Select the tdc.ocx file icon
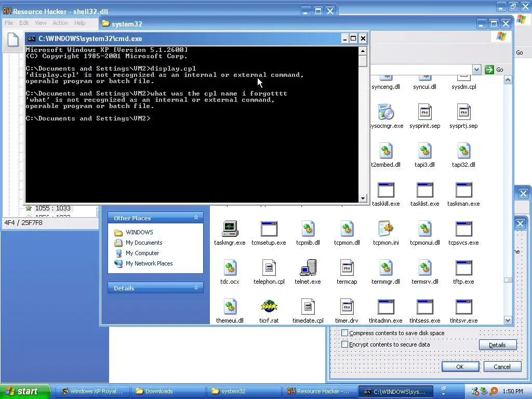The image size is (532, 399). (230, 268)
